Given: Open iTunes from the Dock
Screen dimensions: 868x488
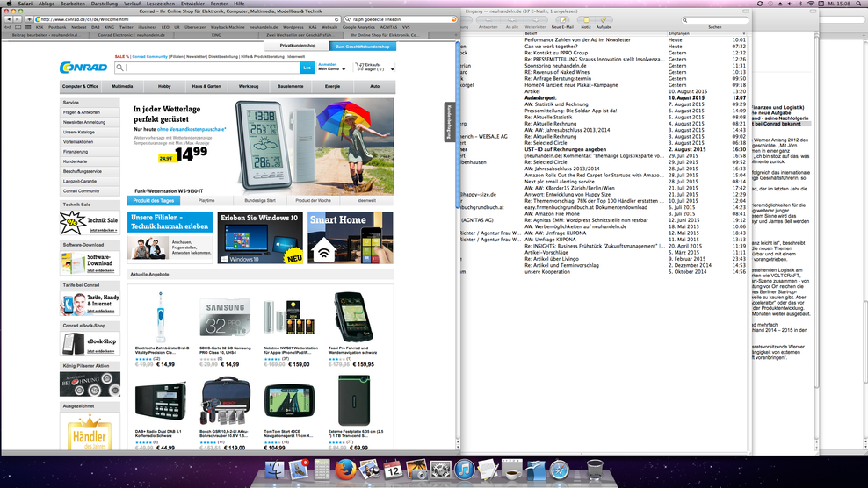Looking at the screenshot, I should pyautogui.click(x=465, y=470).
